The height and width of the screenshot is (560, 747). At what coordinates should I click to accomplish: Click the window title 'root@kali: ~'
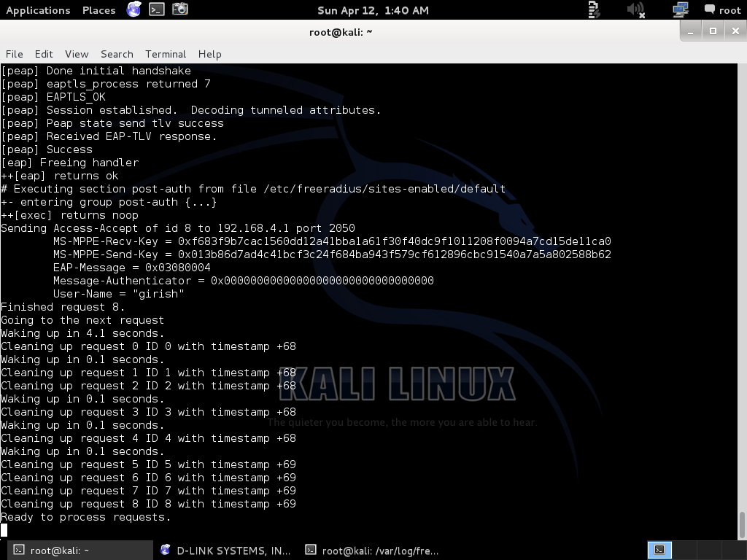pos(341,32)
